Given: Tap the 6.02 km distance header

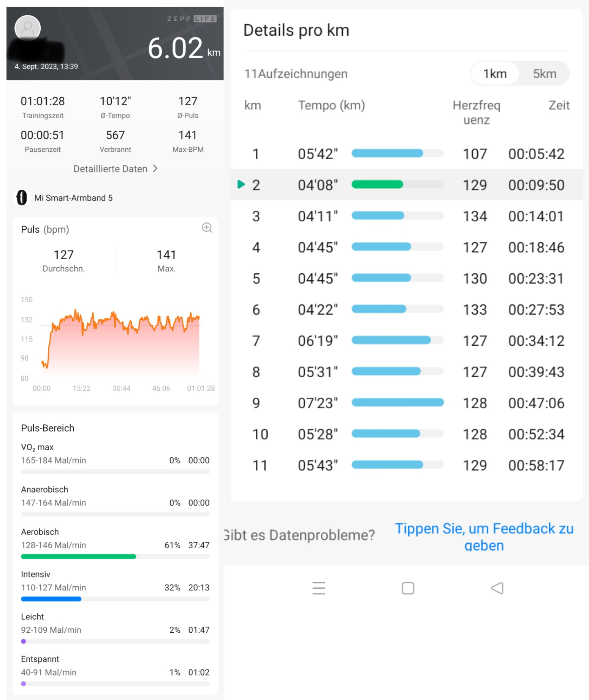Looking at the screenshot, I should [x=183, y=49].
